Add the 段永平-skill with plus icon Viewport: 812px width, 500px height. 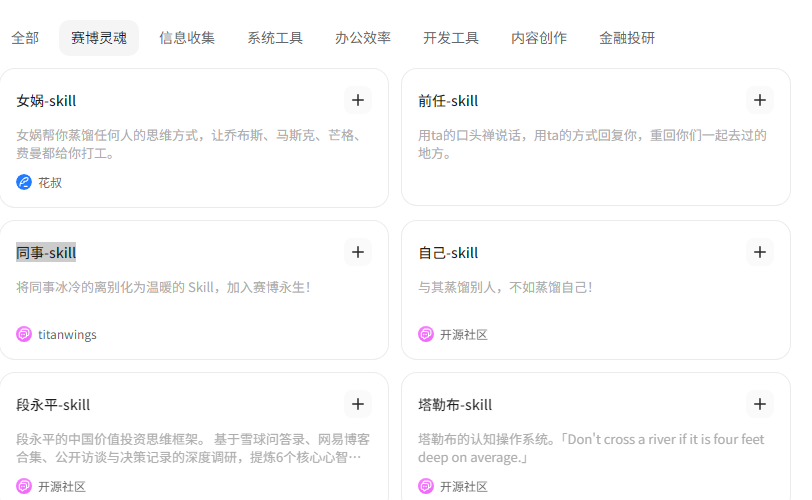[x=358, y=404]
